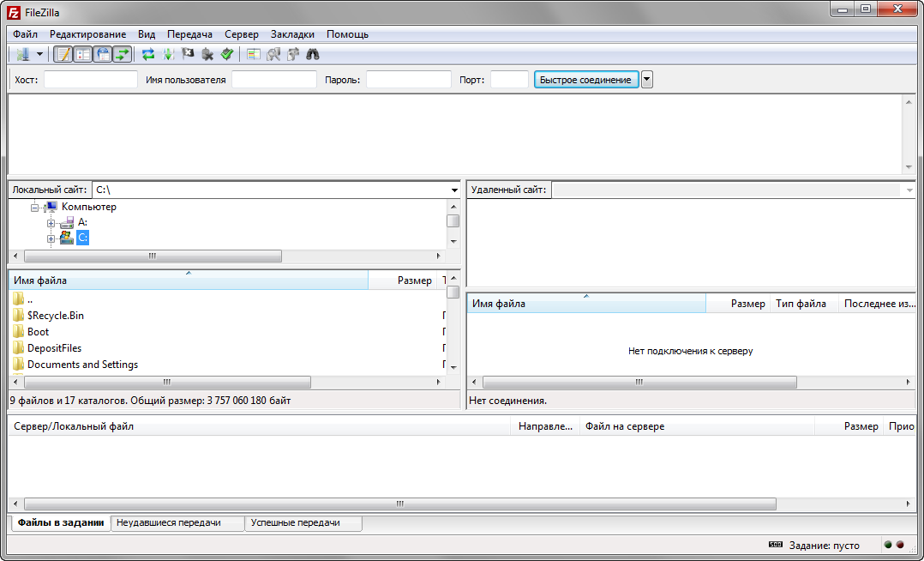Click the message log scroll-down arrow

909,167
